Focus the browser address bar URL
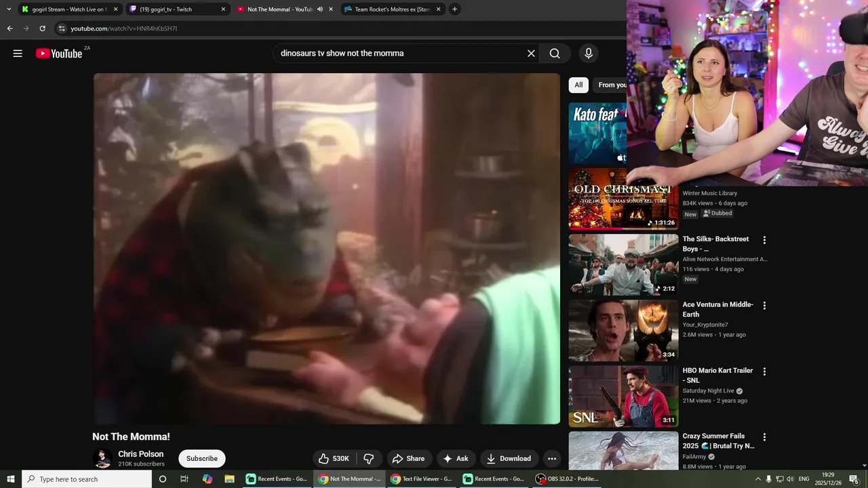The height and width of the screenshot is (488, 868). tap(124, 28)
